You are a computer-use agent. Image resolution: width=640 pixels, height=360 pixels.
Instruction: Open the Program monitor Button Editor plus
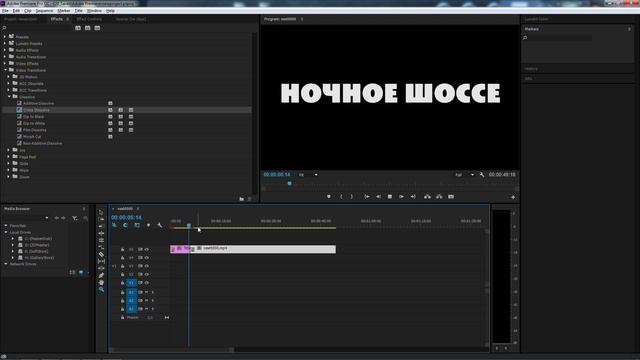pos(513,197)
